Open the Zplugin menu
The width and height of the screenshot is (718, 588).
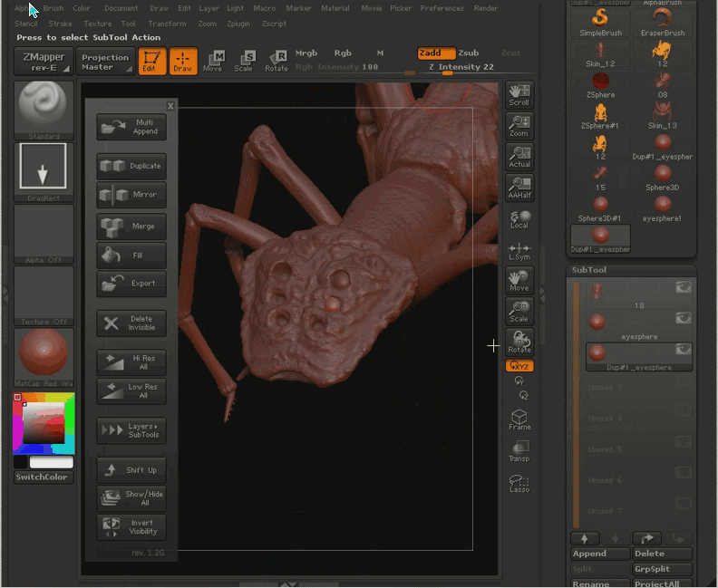(238, 24)
